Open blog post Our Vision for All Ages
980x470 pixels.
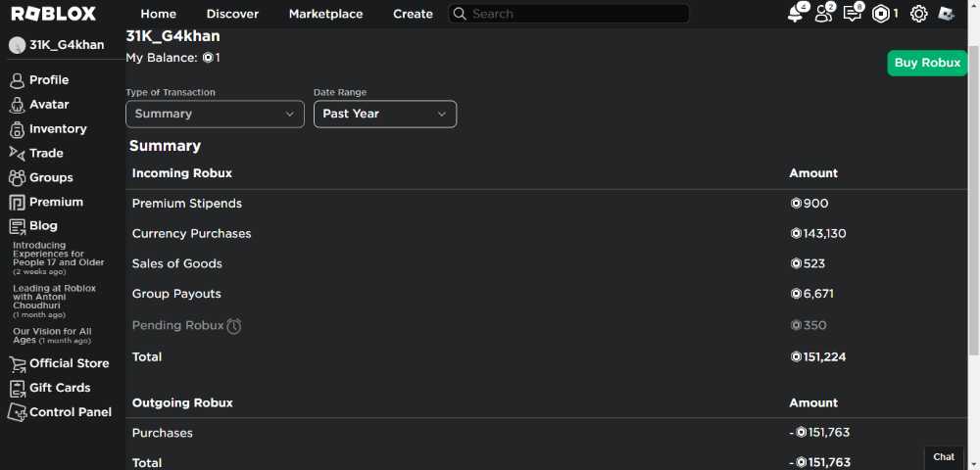pyautogui.click(x=53, y=336)
